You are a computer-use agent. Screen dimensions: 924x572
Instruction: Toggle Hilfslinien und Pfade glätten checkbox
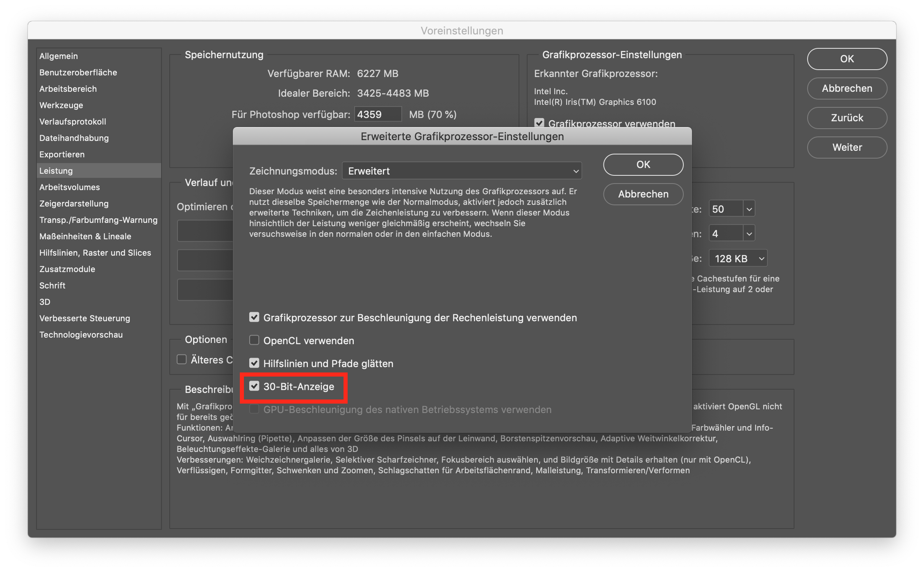pyautogui.click(x=254, y=363)
